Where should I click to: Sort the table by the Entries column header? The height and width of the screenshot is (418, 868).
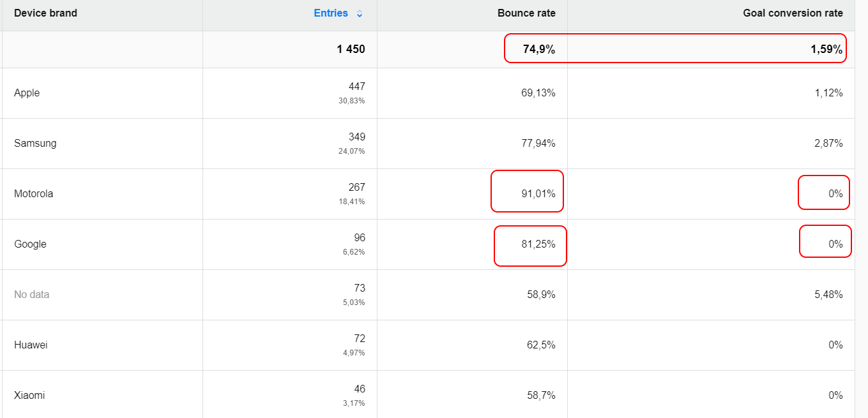pyautogui.click(x=331, y=13)
